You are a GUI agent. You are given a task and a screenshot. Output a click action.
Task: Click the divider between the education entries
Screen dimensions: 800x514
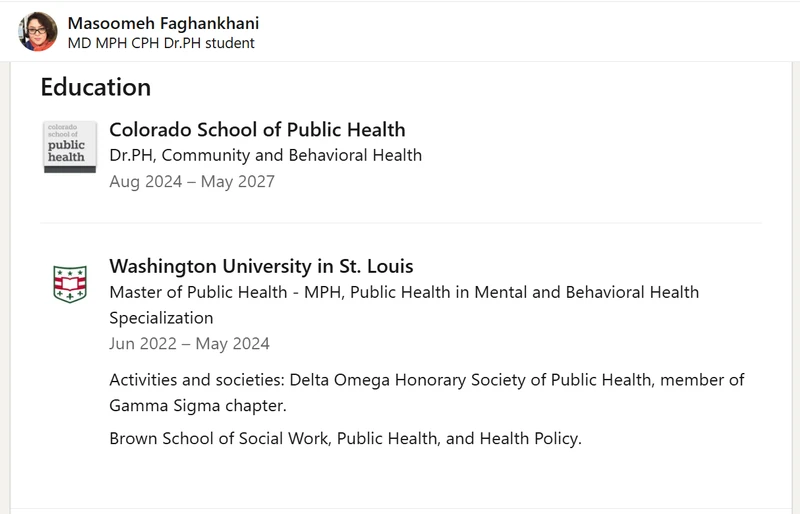tap(401, 223)
